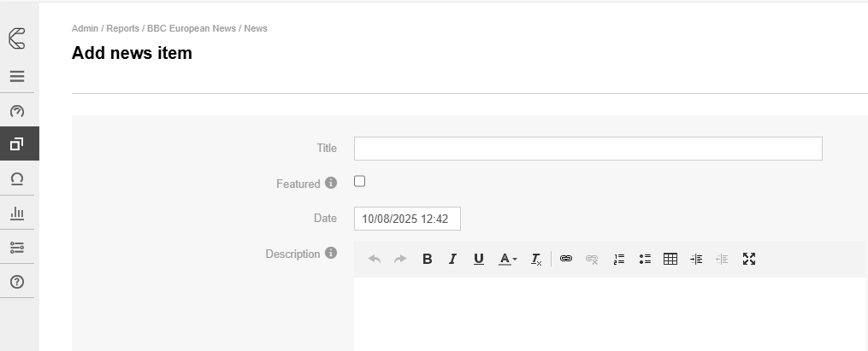This screenshot has height=351, width=868.
Task: Open the dashboard gauge sidebar item
Action: (17, 111)
